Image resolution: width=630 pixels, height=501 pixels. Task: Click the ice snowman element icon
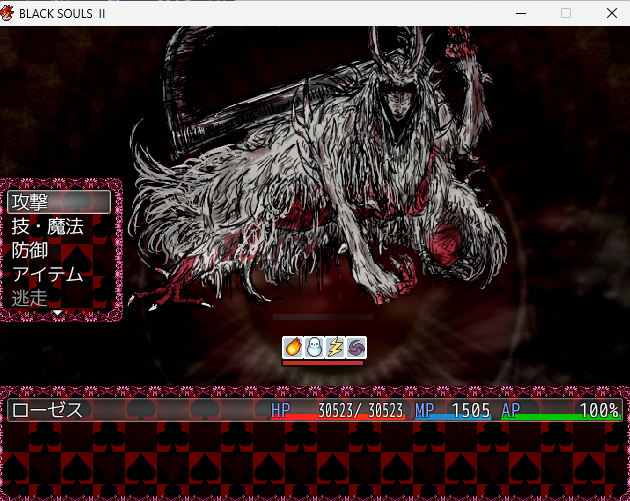(x=314, y=347)
